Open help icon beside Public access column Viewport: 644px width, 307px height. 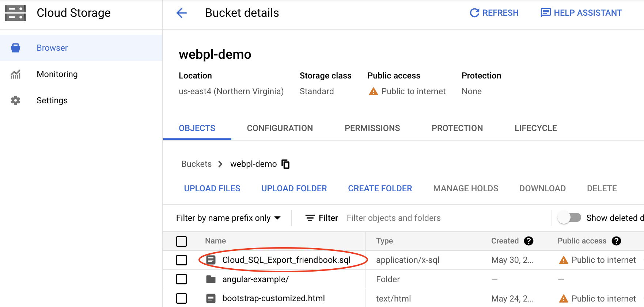(616, 241)
